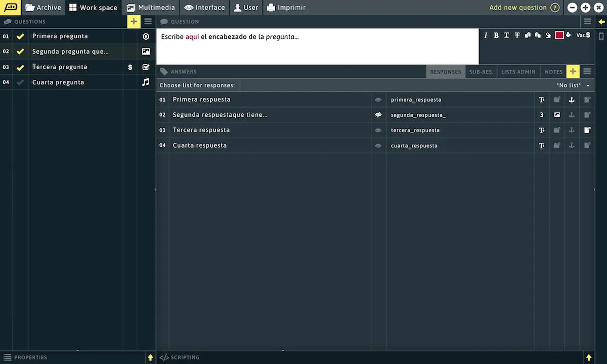The image size is (607, 364).
Task: Open the 'No list' responses dropdown
Action: click(573, 85)
